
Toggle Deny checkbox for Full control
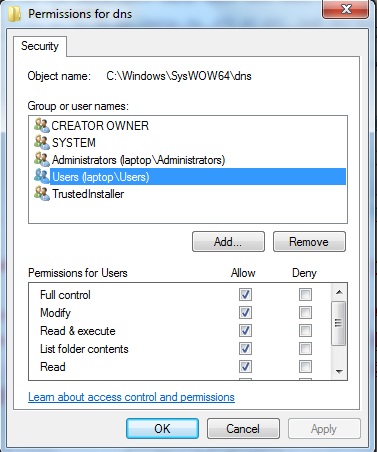pyautogui.click(x=305, y=295)
